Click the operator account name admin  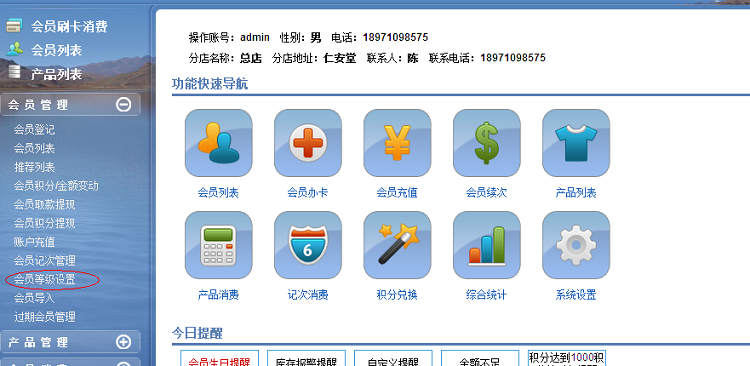pyautogui.click(x=255, y=37)
